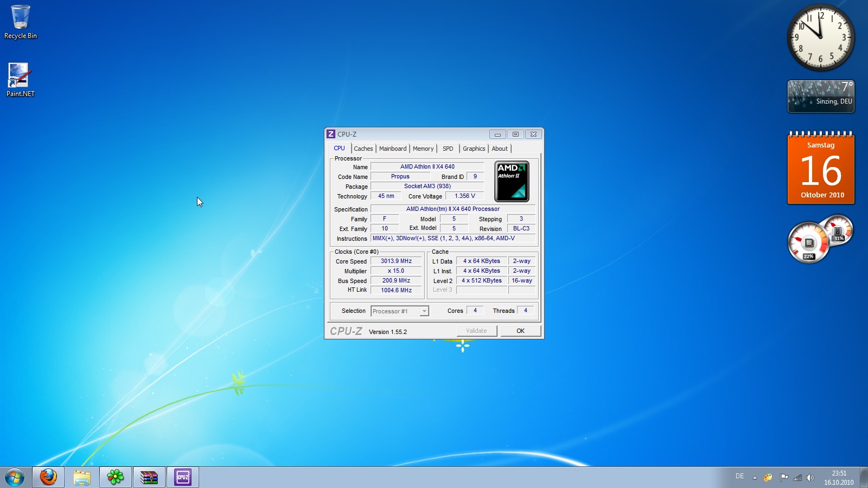Open the Sinzing weather gadget
The image size is (868, 488).
(x=821, y=97)
